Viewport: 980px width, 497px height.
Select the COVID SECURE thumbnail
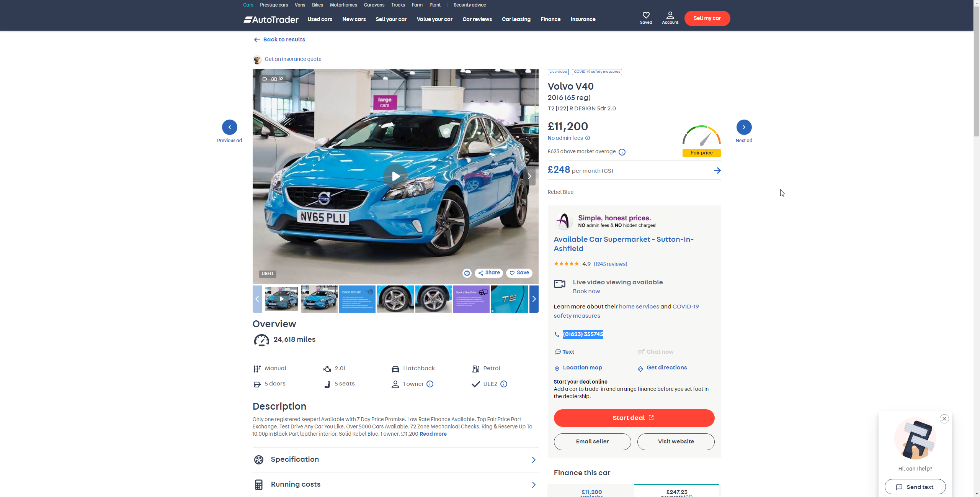tap(357, 299)
